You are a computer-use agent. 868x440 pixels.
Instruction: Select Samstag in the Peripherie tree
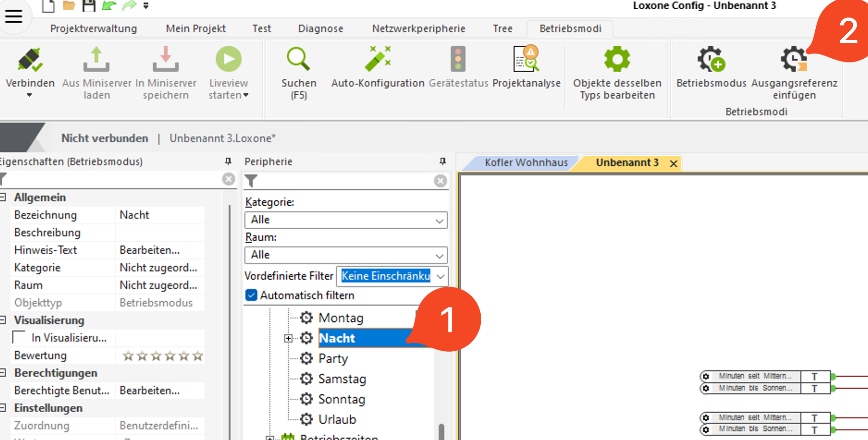[342, 379]
